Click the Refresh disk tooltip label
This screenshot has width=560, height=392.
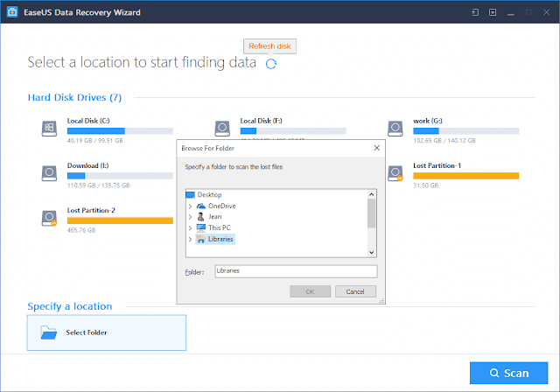[269, 46]
